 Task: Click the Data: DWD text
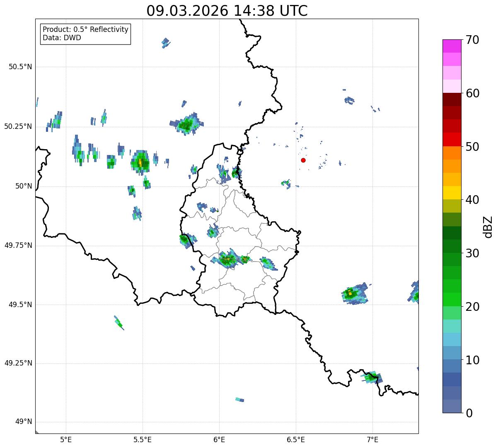tap(62, 38)
